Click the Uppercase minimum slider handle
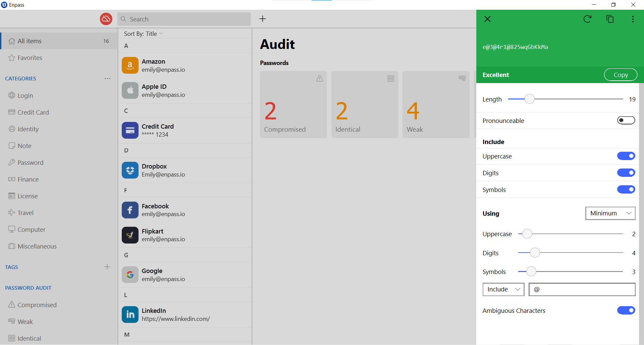 [x=527, y=234]
